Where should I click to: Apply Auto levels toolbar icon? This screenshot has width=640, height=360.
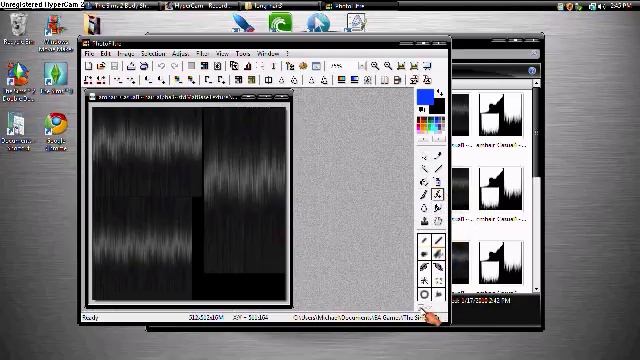pyautogui.click(x=88, y=80)
